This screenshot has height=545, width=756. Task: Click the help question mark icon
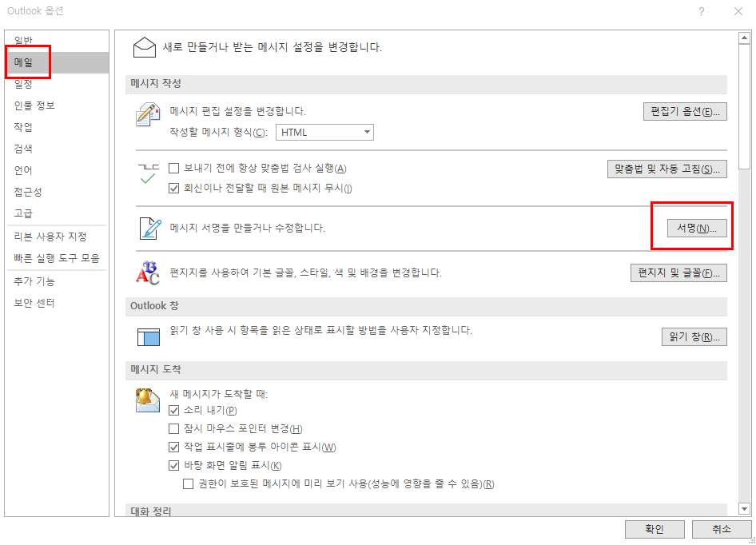pyautogui.click(x=702, y=11)
